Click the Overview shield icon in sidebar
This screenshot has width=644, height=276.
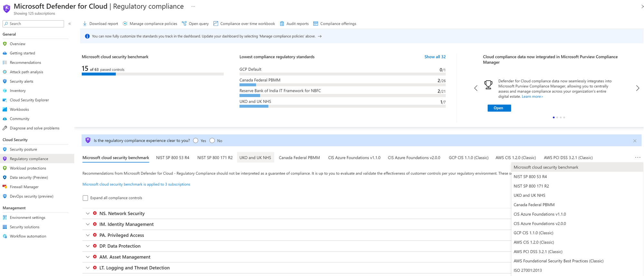(5, 44)
